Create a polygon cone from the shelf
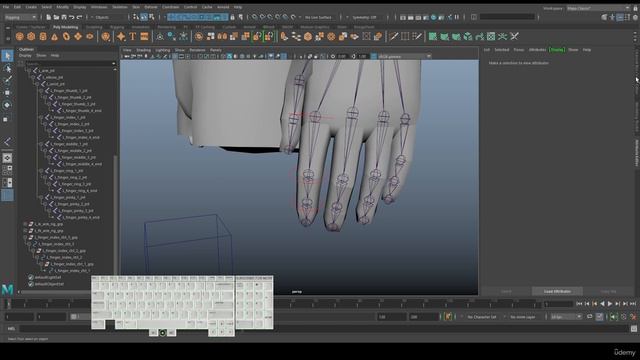Image resolution: width=640 pixels, height=360 pixels. point(55,37)
